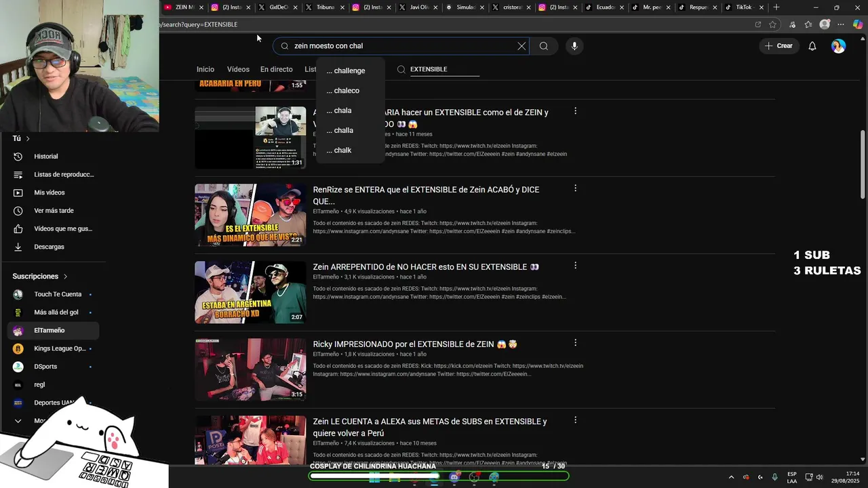Switch to the Vídeos channel tab
Screen dimensions: 868x488
point(238,69)
